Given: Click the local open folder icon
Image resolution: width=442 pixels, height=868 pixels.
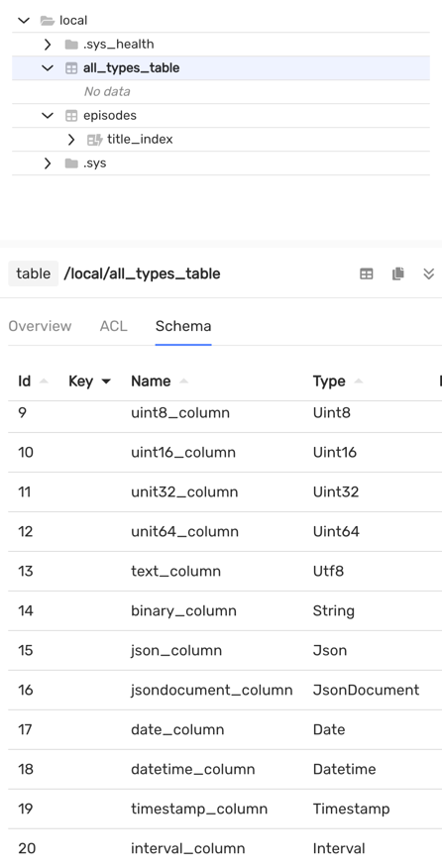Looking at the screenshot, I should 48,21.
